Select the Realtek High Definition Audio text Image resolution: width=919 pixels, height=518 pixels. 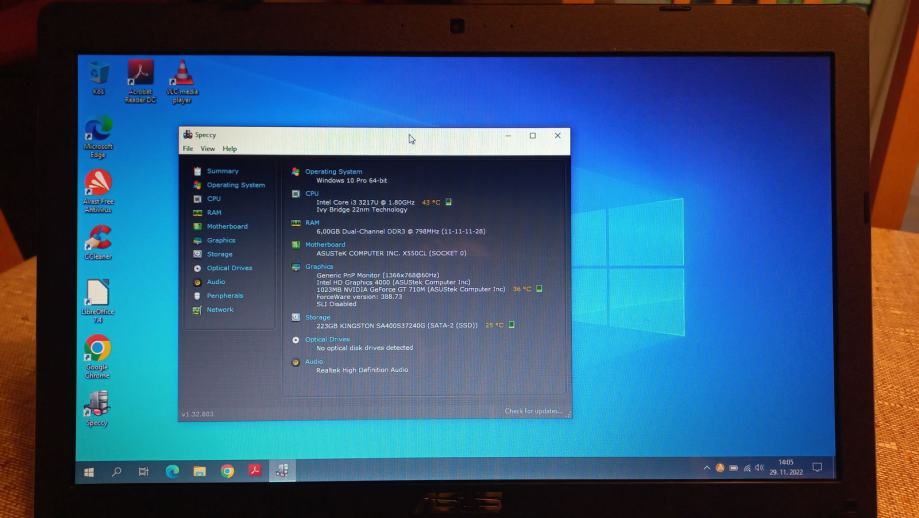click(x=362, y=370)
